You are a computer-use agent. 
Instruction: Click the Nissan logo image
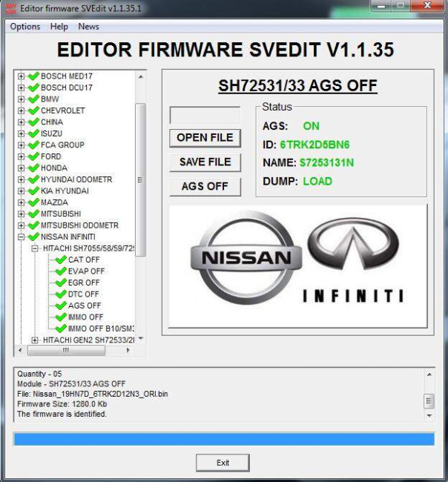coord(246,257)
